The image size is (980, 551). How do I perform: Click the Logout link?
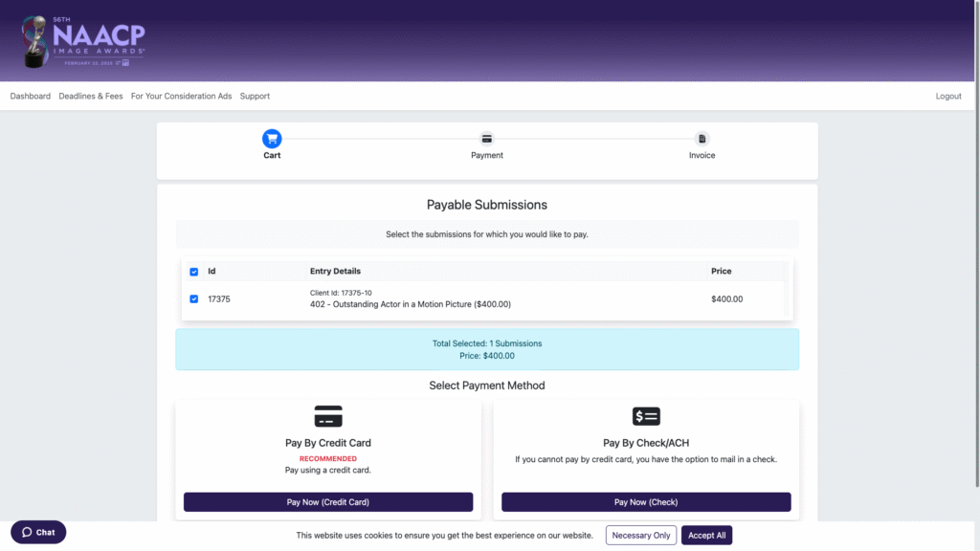point(948,97)
